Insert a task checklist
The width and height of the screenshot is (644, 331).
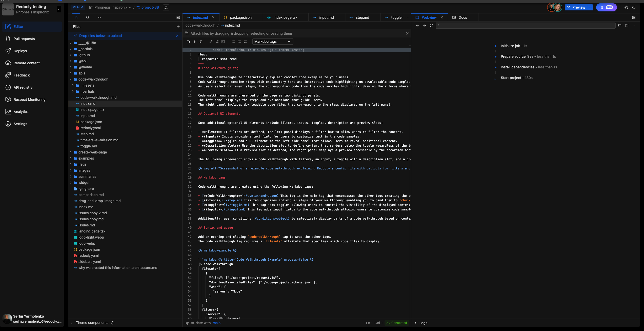tap(245, 42)
